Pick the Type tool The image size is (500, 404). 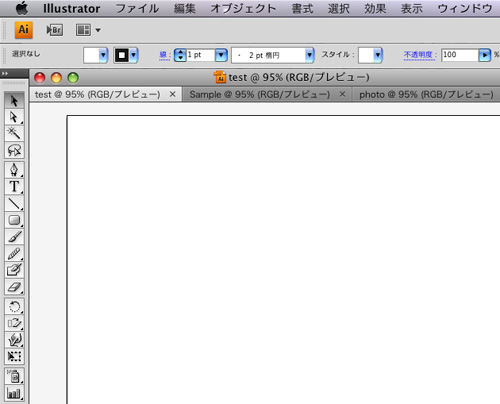tap(14, 187)
